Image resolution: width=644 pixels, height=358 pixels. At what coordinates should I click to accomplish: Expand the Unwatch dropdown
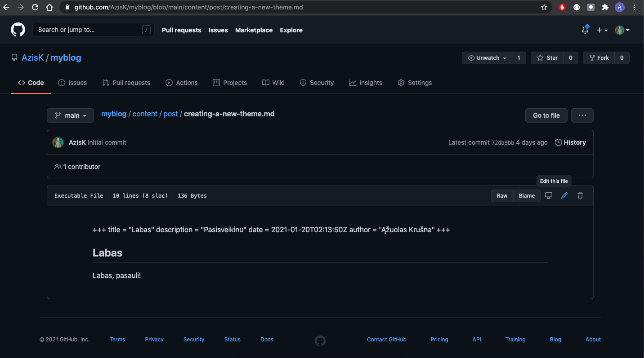tap(487, 58)
